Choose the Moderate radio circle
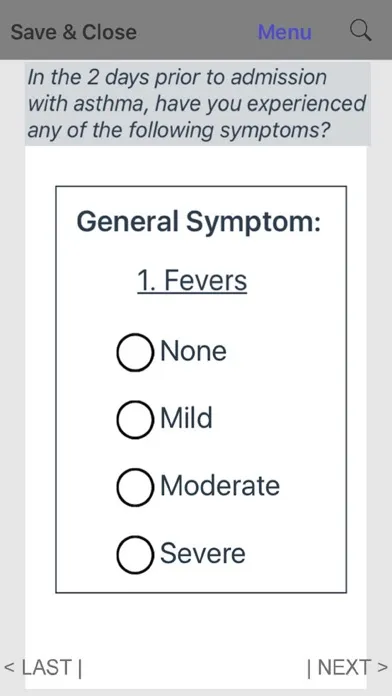392x696 pixels. (135, 487)
